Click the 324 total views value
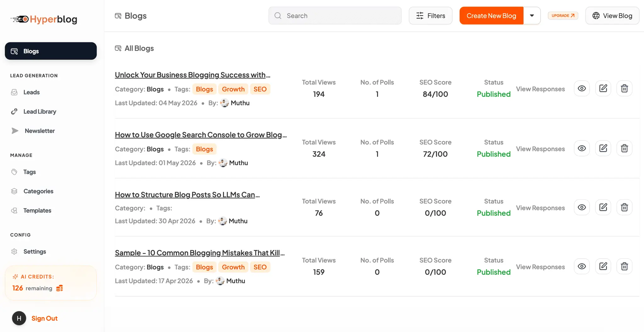 (319, 154)
